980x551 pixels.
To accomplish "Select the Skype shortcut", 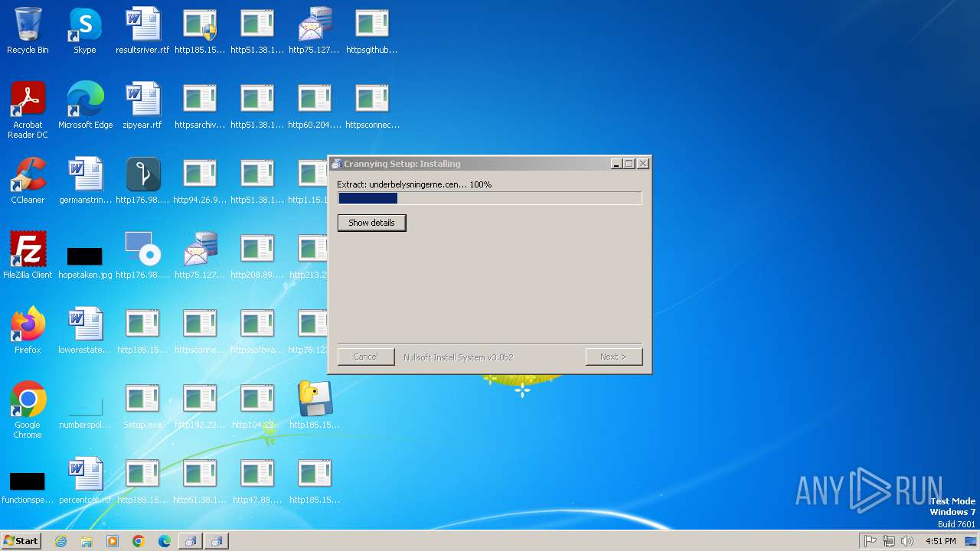I will tap(85, 31).
